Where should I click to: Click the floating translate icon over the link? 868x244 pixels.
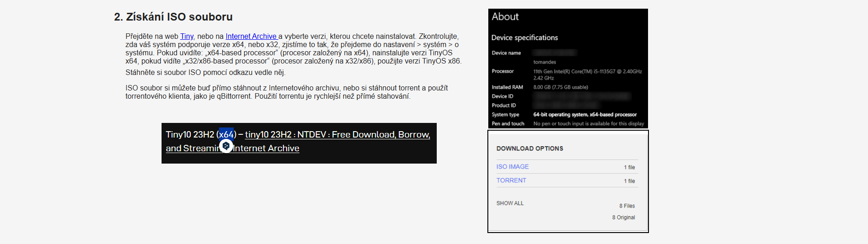coord(226,146)
